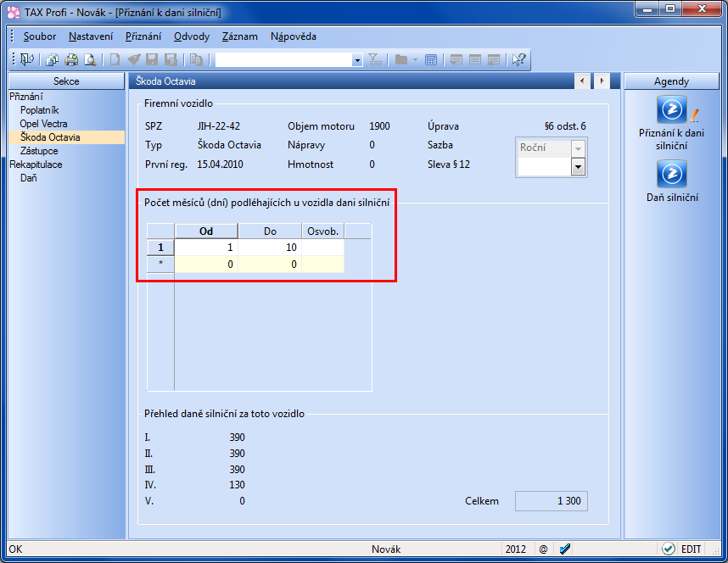The image size is (728, 563).
Task: Click the floppy disk with page icon
Action: pos(171,59)
